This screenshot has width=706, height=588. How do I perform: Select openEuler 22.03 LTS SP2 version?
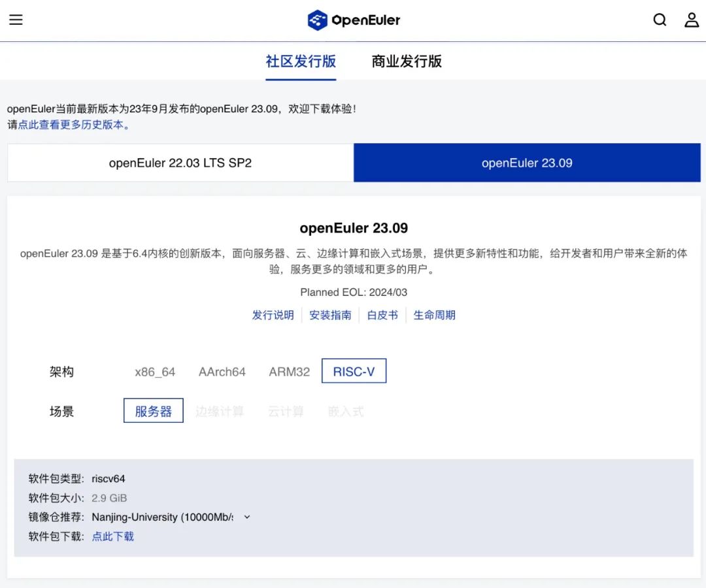click(180, 163)
